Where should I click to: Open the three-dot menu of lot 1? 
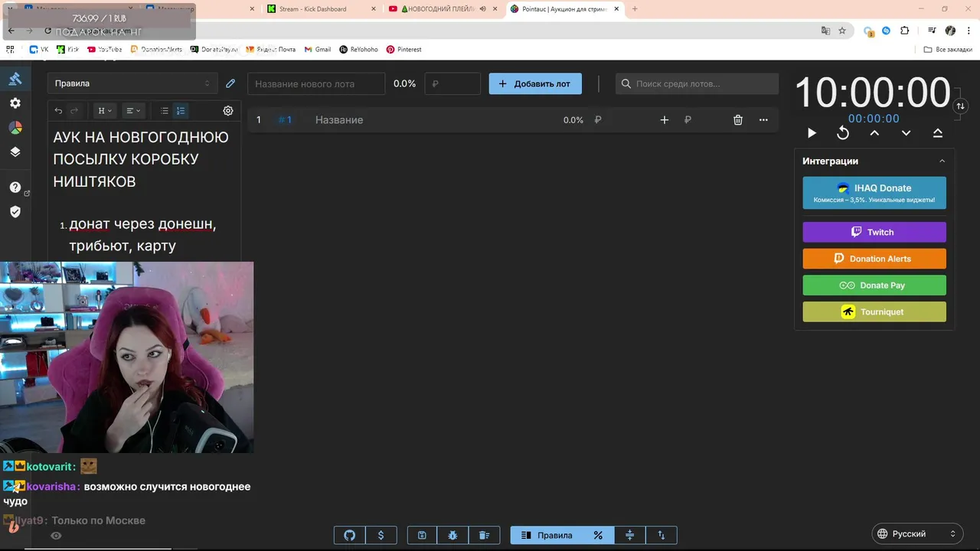(x=763, y=120)
